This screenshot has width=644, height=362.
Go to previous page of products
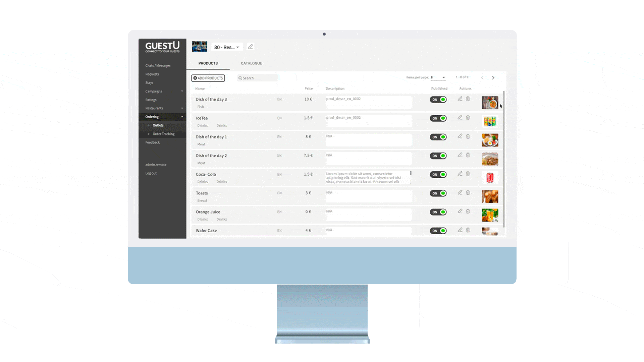point(482,78)
